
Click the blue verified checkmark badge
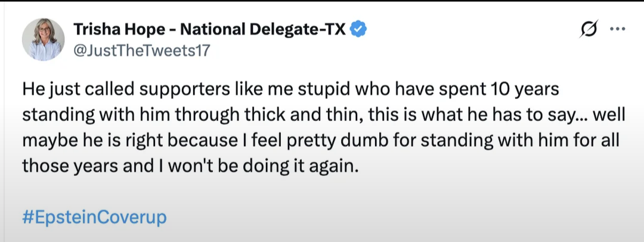(x=357, y=29)
